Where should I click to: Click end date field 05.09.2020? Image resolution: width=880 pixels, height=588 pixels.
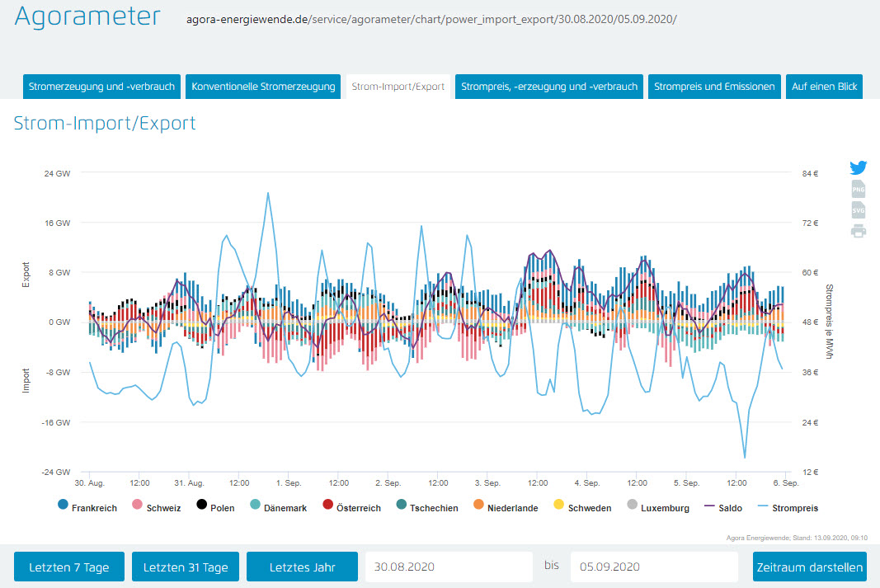click(x=653, y=567)
